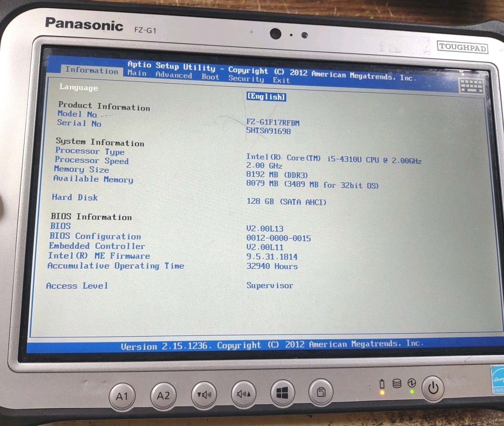Tap the A2 hardware button
The image size is (504, 426).
pos(163,395)
